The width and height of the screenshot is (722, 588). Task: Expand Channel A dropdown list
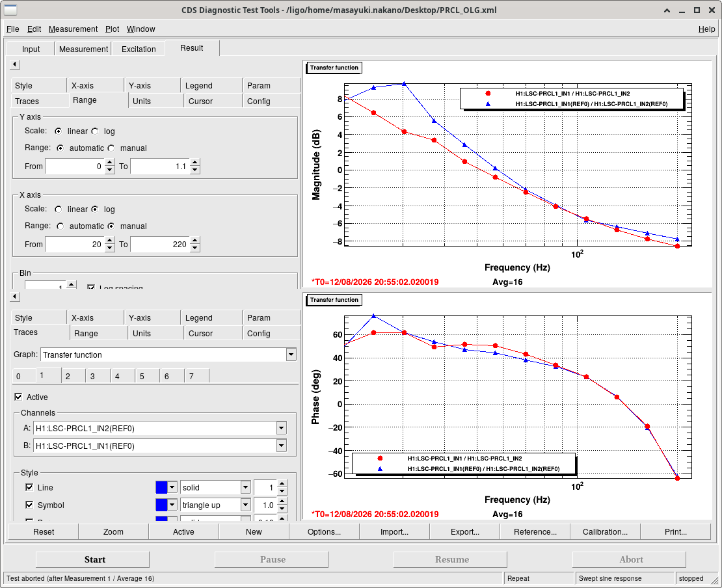tap(282, 428)
